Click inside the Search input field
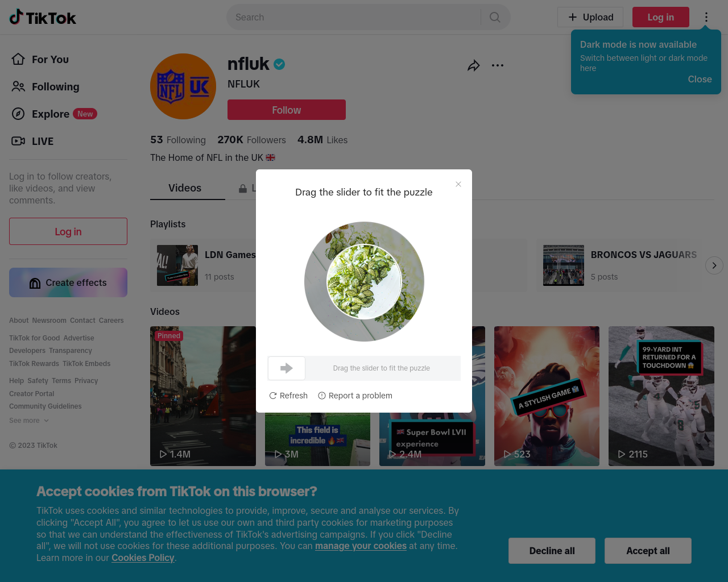Viewport: 728px width, 582px height. 354,17
